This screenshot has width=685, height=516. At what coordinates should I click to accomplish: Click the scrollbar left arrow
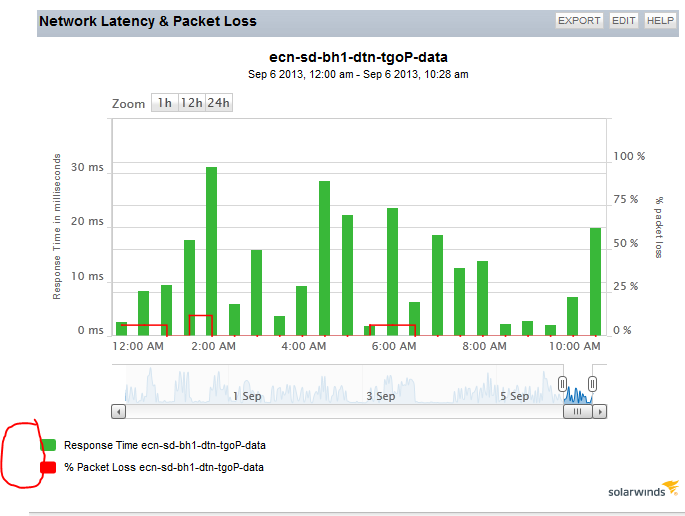tap(118, 412)
